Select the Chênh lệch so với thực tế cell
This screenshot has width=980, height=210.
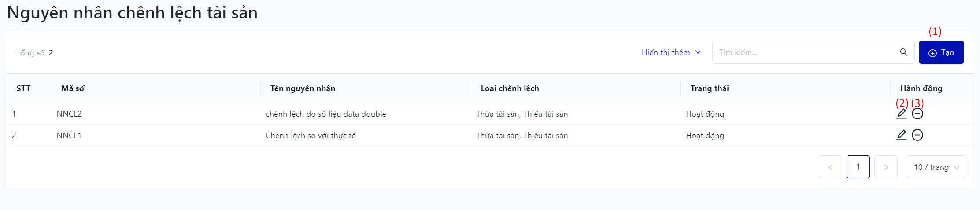311,136
